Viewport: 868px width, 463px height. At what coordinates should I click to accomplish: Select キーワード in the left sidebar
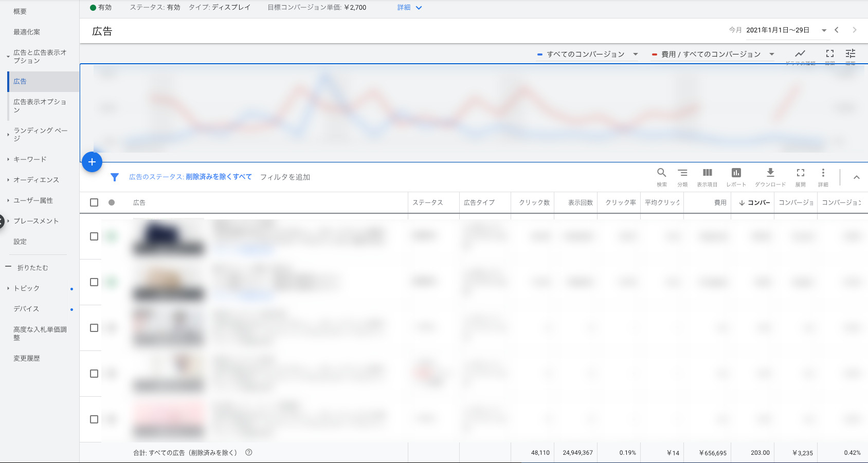point(30,159)
